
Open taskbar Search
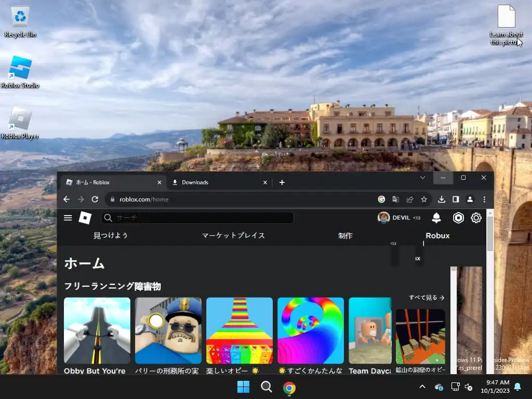click(x=267, y=387)
